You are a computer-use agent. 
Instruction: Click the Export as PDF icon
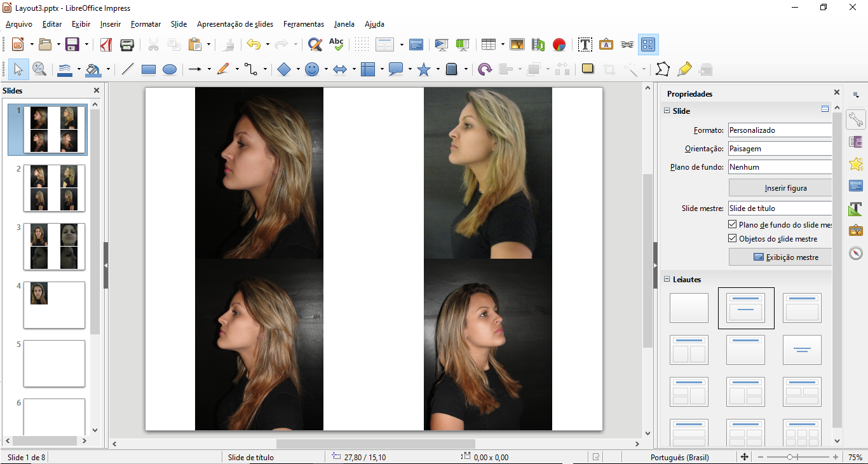click(x=105, y=44)
